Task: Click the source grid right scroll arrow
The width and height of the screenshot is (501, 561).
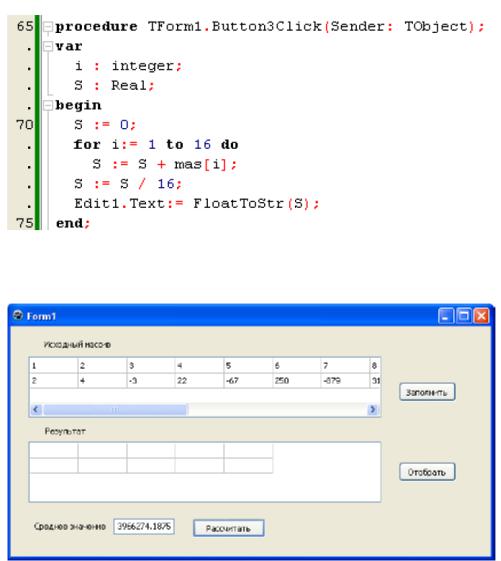Action: [x=372, y=409]
